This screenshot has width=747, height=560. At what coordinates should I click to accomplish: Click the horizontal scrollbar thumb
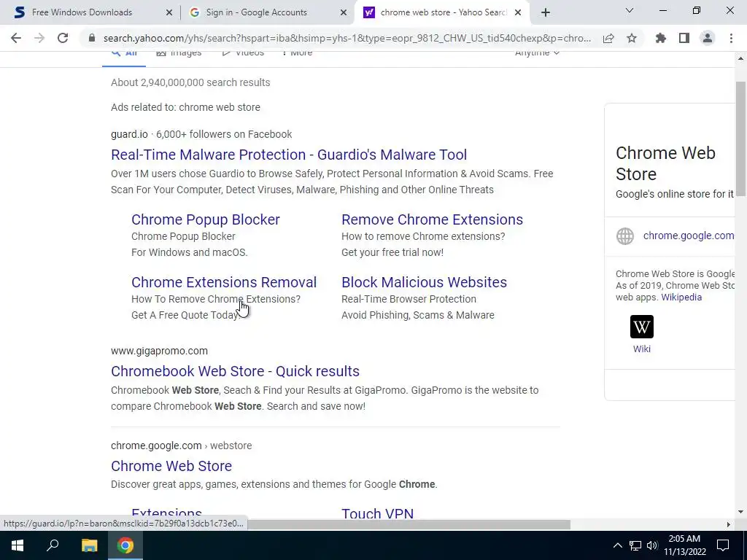(409, 524)
